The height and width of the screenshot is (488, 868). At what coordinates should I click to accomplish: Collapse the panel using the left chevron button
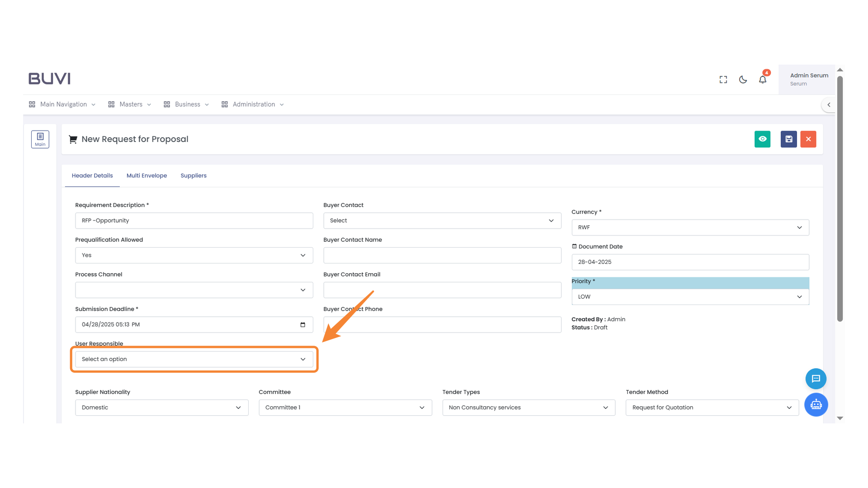829,104
